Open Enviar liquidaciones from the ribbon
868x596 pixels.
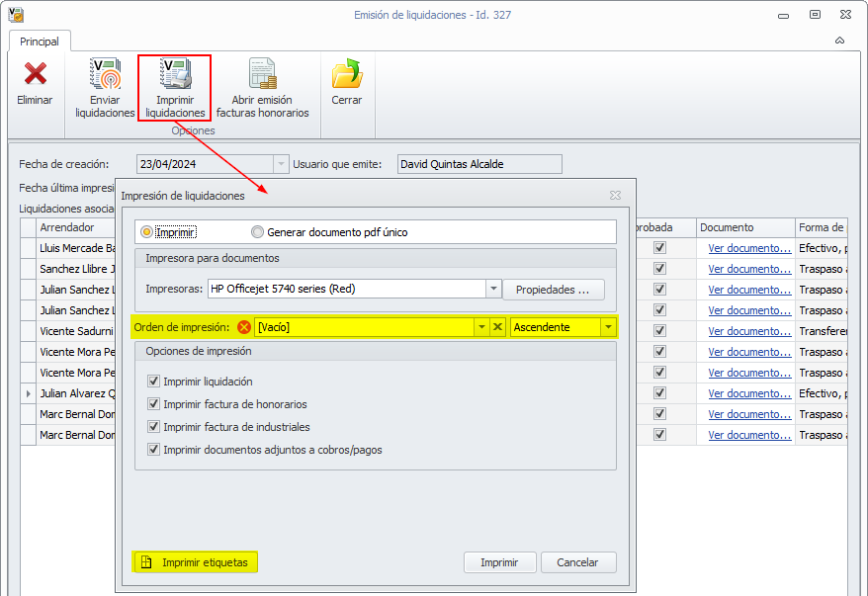click(105, 87)
